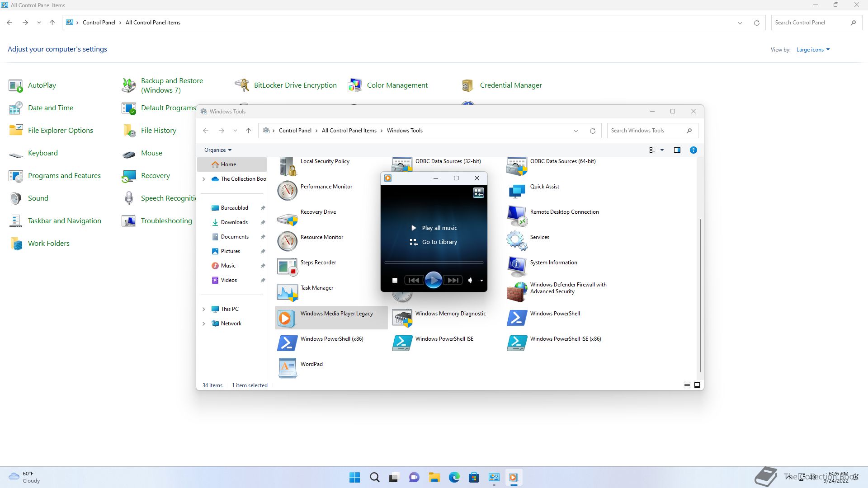Expand Network in navigation pane
Viewport: 868px width, 488px height.
click(x=203, y=324)
